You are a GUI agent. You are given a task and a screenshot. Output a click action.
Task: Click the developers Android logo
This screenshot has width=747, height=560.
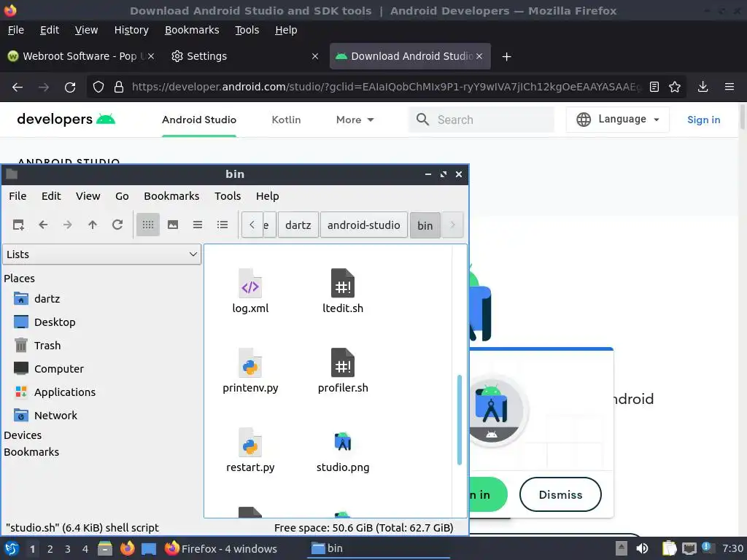[x=66, y=119]
